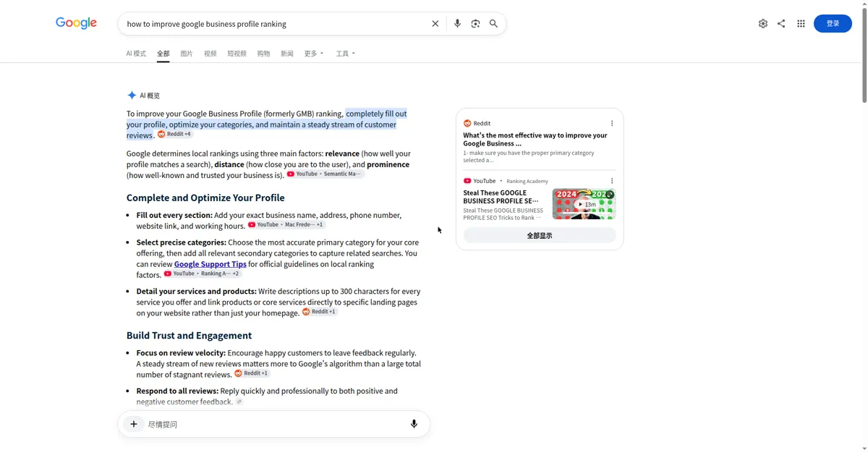Open Reddit +1 chip after services description
Image resolution: width=868 pixels, height=453 pixels.
coord(319,312)
